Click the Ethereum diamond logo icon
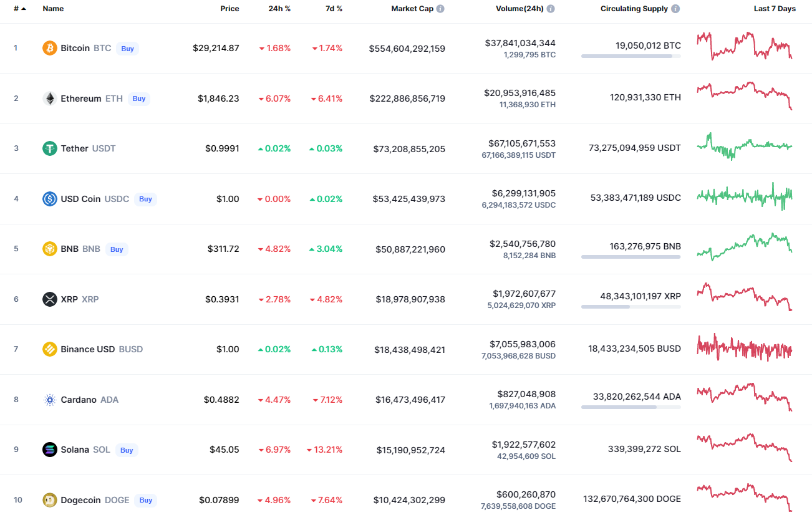This screenshot has width=812, height=520. 49,99
